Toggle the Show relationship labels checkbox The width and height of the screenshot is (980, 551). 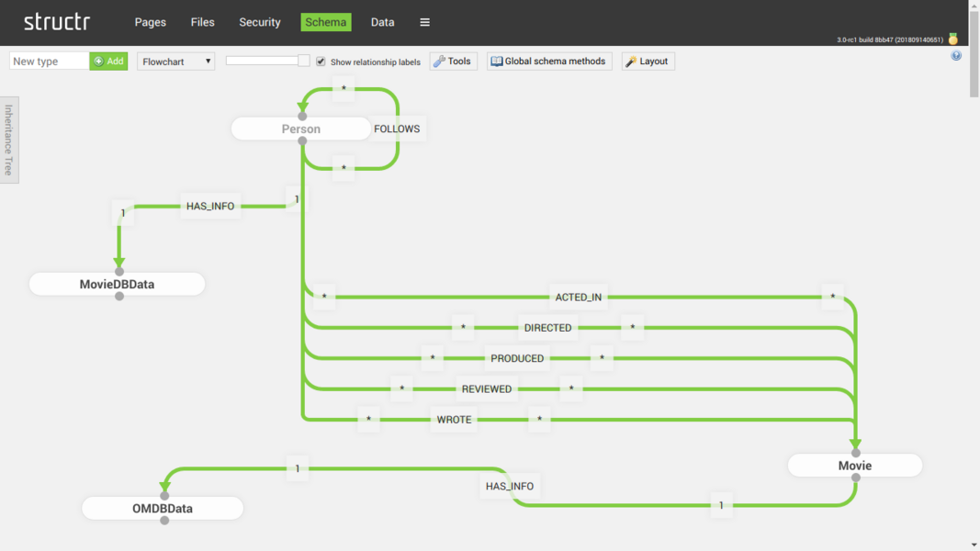tap(321, 62)
